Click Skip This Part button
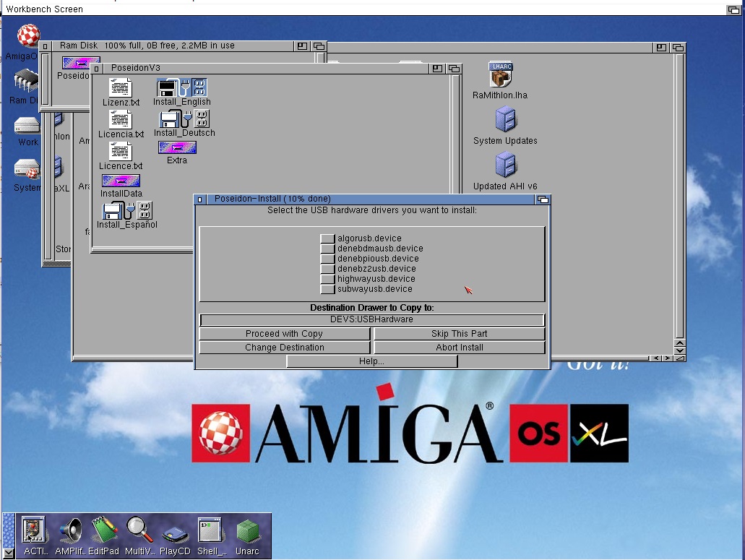The image size is (745, 560). tap(459, 333)
